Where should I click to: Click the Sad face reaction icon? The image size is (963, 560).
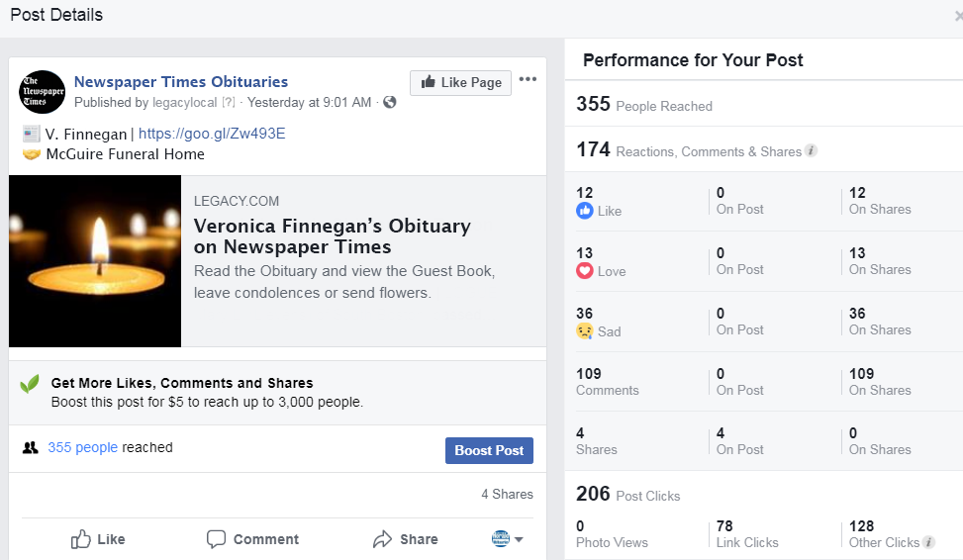point(584,331)
